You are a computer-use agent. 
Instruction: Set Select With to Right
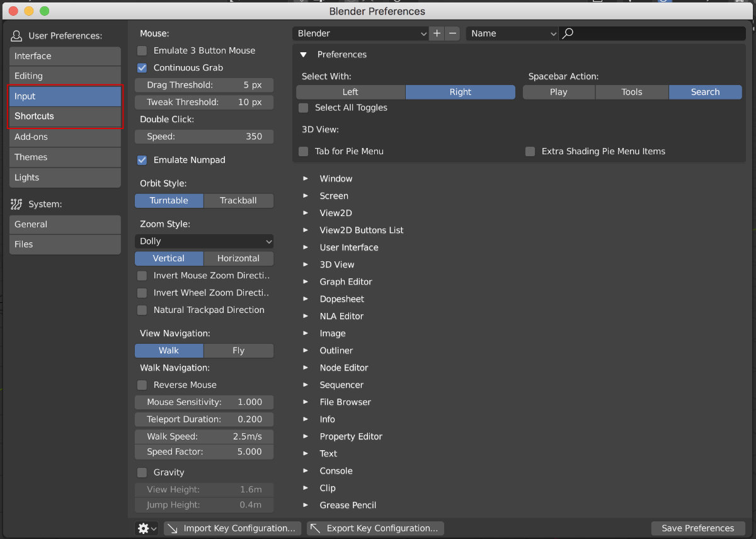[461, 92]
